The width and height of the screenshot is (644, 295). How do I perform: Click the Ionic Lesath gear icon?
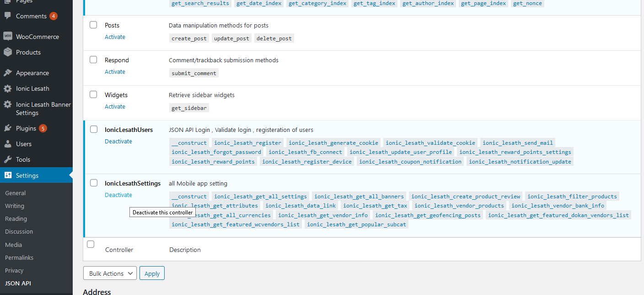pos(7,88)
